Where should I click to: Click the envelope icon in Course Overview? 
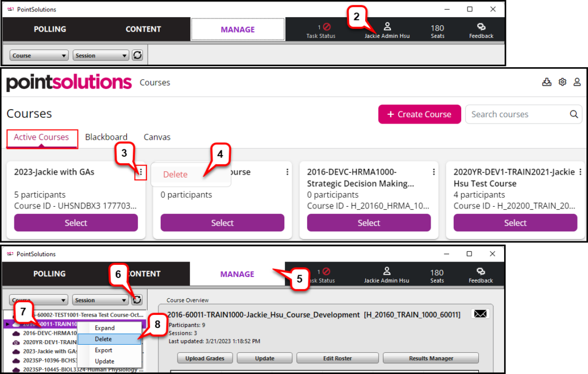point(480,314)
